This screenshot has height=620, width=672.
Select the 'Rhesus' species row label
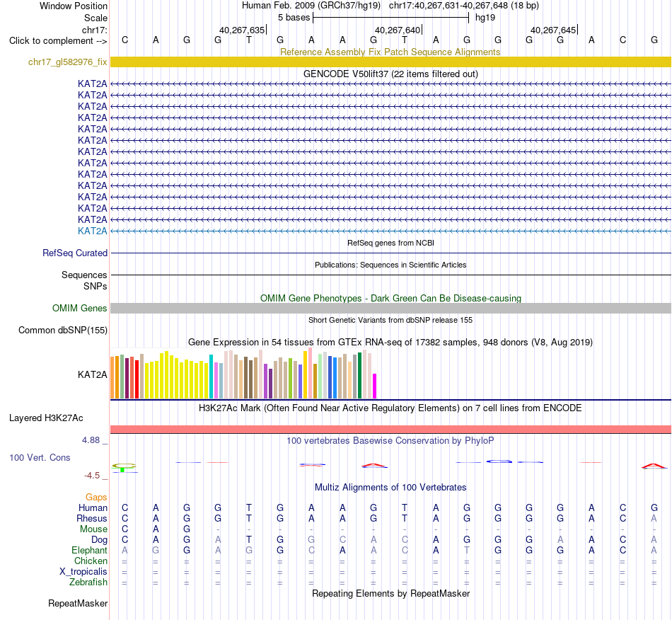click(x=92, y=518)
